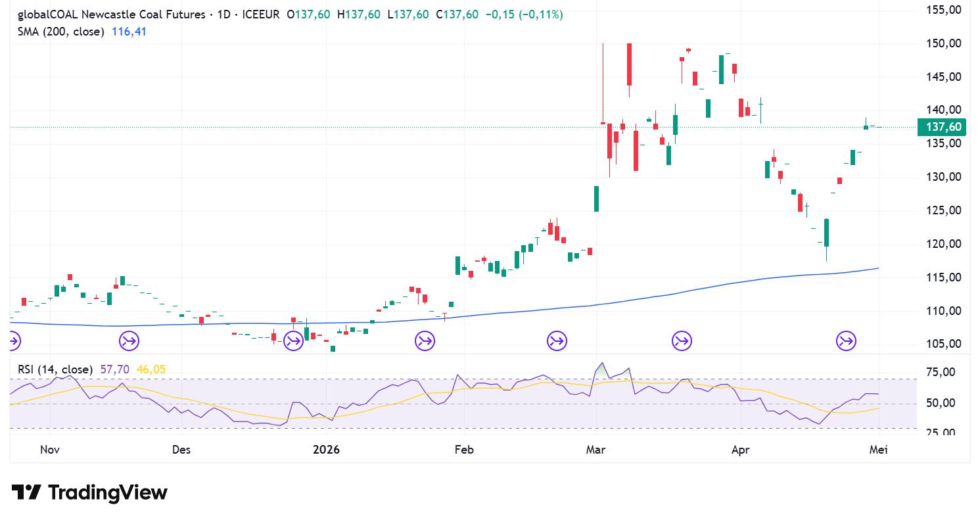Select the 135,00 price axis label
Screen dimensions: 980x522
tap(944, 143)
